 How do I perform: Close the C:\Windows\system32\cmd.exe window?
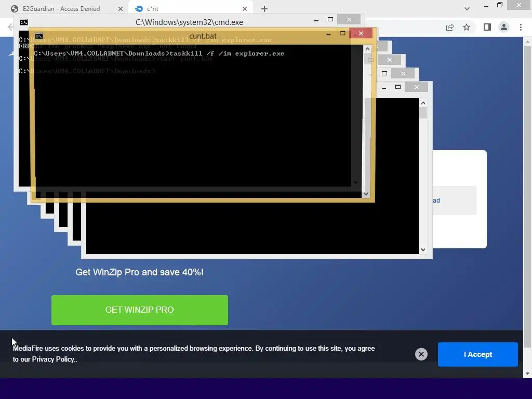pos(349,20)
